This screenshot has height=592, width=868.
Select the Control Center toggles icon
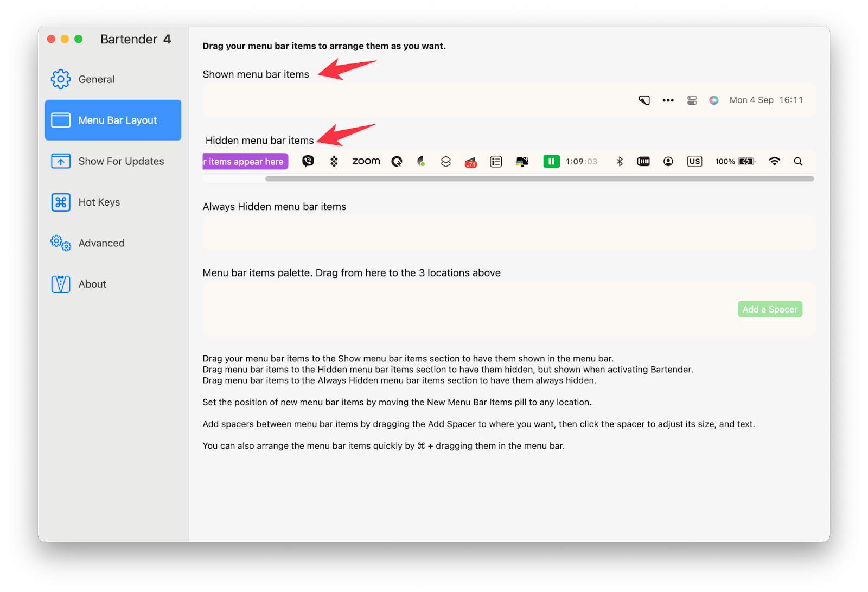click(692, 100)
